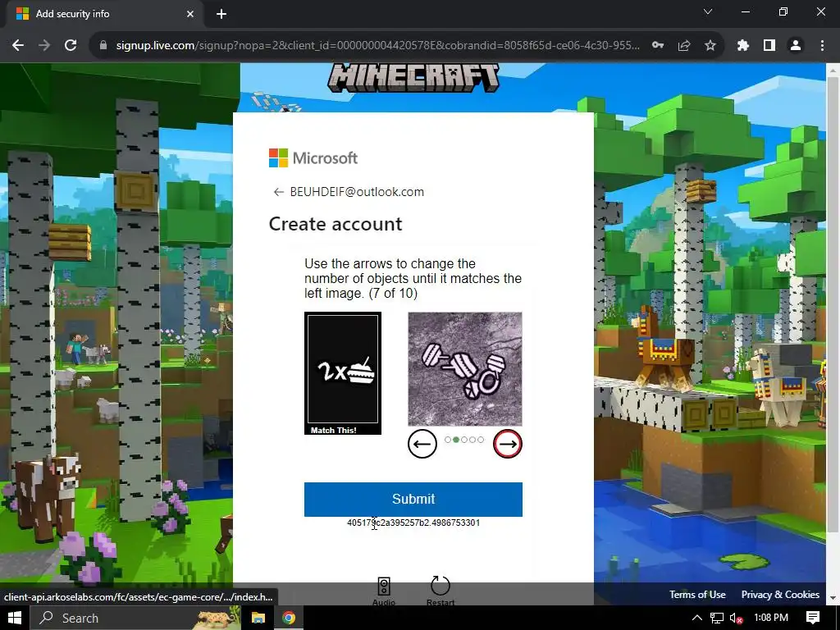
Task: Click the left arrow to decrease objects
Action: click(x=422, y=444)
